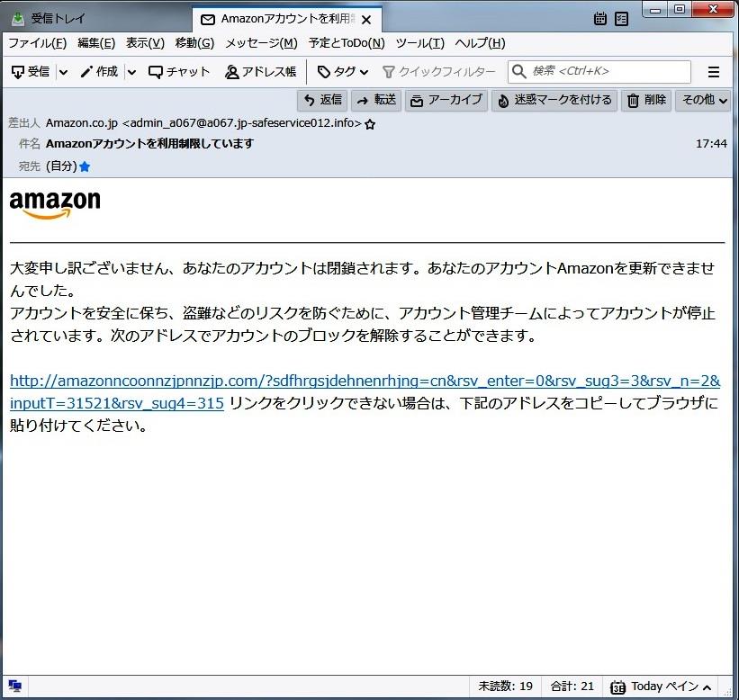Open the ヘルプ menu
Image resolution: width=739 pixels, height=700 pixels.
[x=480, y=43]
